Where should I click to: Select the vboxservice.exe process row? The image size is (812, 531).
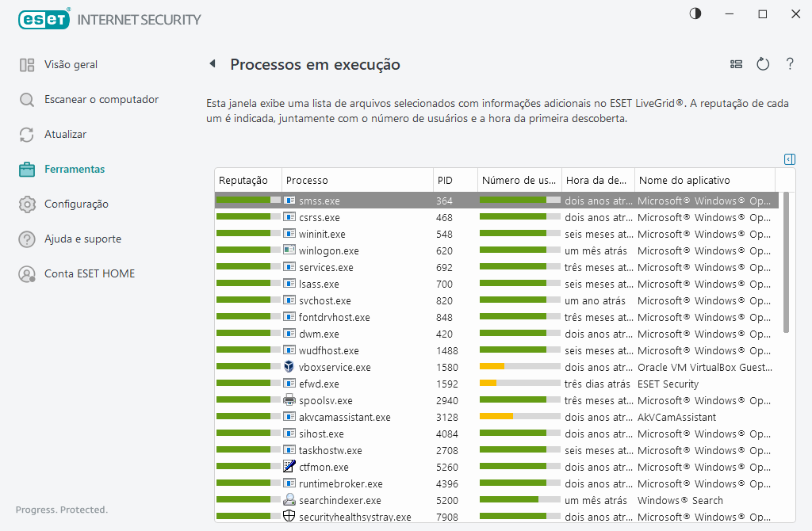[x=357, y=367]
